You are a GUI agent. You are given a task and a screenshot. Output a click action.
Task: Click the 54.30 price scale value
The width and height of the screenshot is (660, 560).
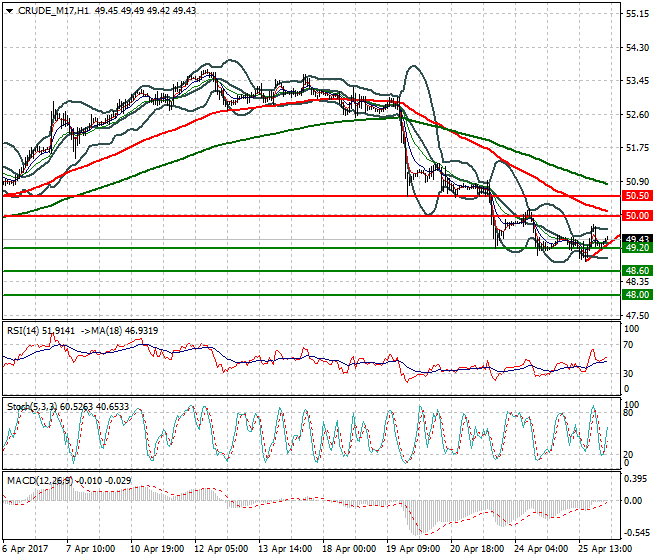coord(637,48)
